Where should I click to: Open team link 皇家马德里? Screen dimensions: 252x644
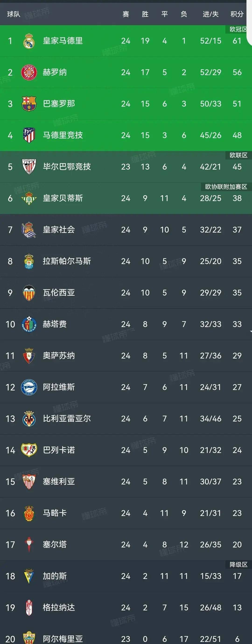click(x=63, y=41)
